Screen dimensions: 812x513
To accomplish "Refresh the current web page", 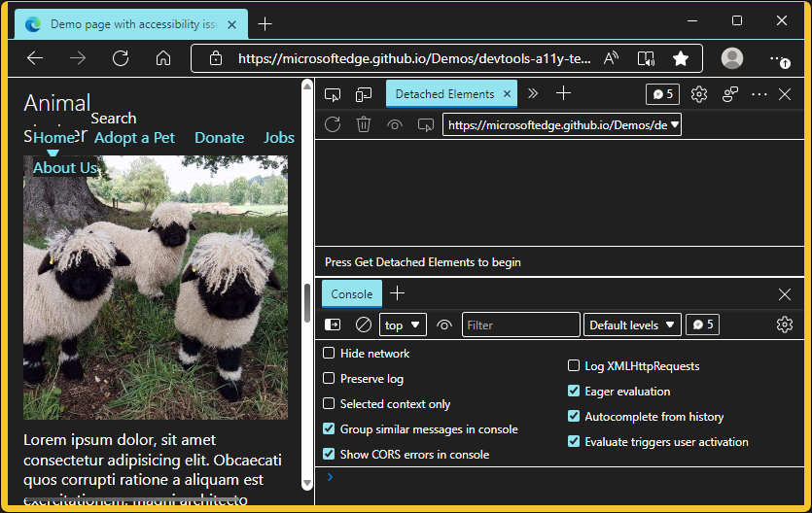I will click(121, 58).
